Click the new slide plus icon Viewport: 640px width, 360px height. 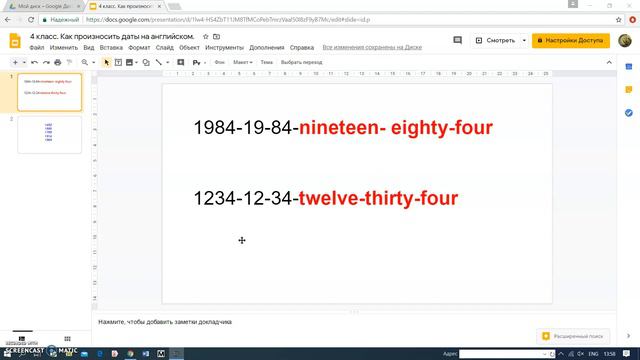pyautogui.click(x=15, y=62)
